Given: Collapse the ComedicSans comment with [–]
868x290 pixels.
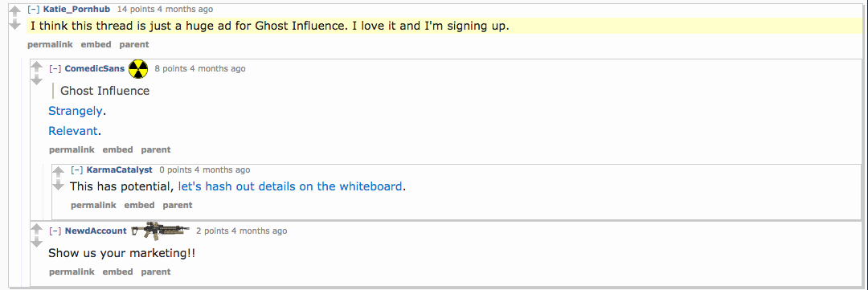Looking at the screenshot, I should [55, 68].
